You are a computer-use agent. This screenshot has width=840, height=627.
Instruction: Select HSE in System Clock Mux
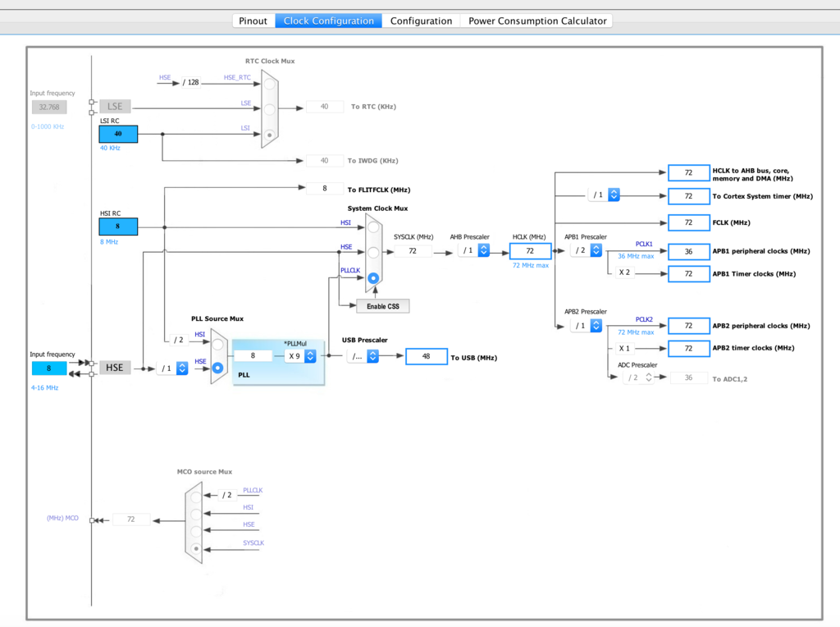pyautogui.click(x=373, y=253)
